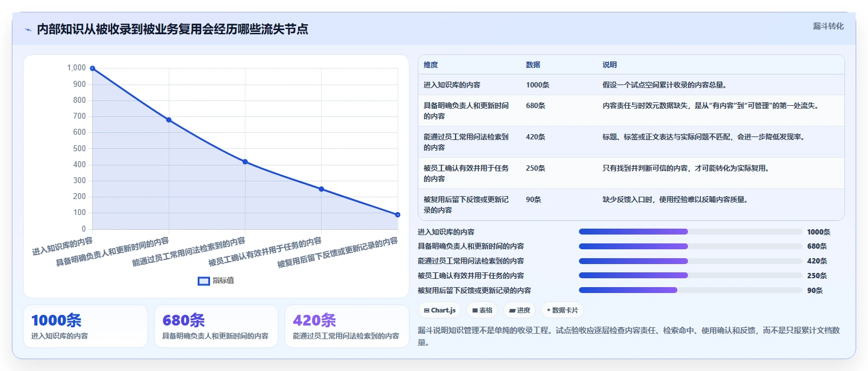Click progress bar for 能通过员工常用问法检索到的内容
This screenshot has width=868, height=371.
pyautogui.click(x=690, y=261)
